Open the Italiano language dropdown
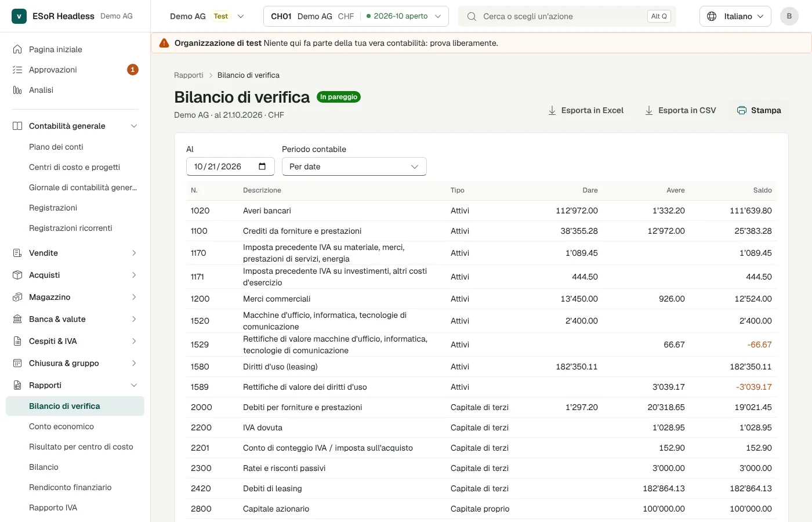This screenshot has height=522, width=812. pos(735,16)
